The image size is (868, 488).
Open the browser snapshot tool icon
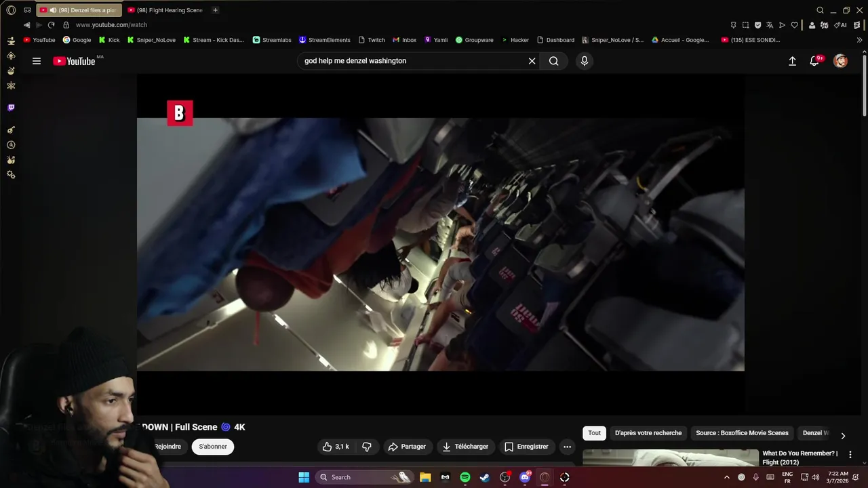[745, 25]
